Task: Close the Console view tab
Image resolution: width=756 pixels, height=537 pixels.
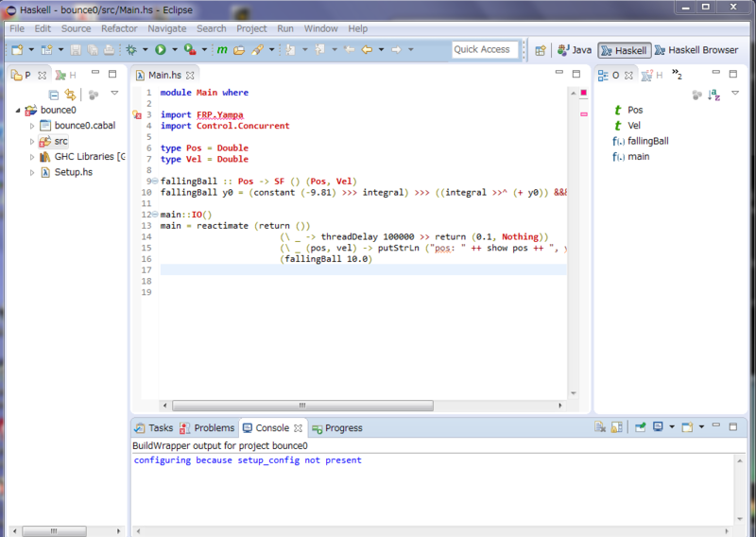Action: click(x=298, y=428)
